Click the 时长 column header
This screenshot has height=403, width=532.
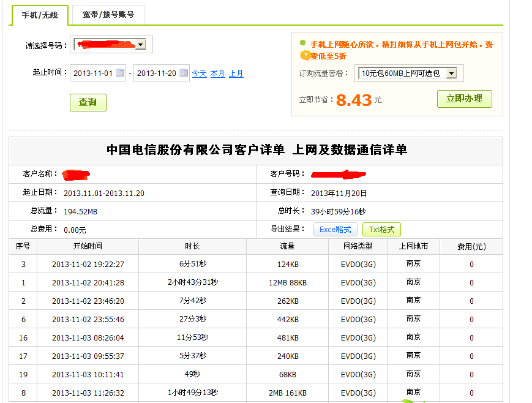192,246
